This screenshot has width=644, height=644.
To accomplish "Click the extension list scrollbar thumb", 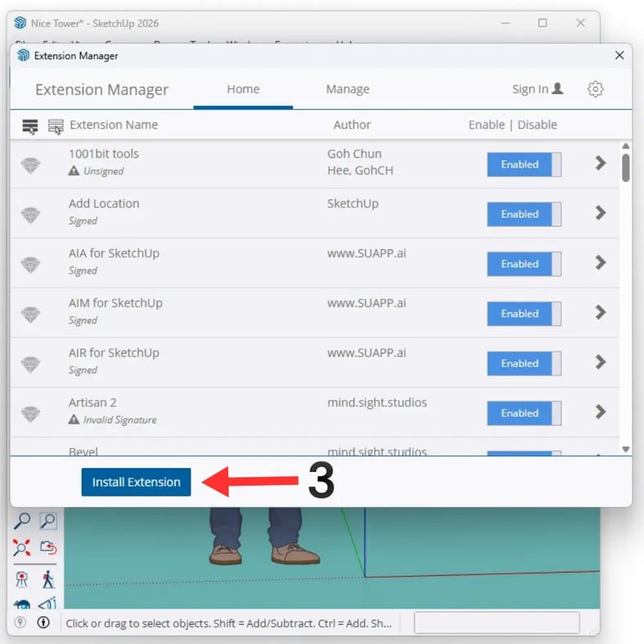I will (x=626, y=168).
